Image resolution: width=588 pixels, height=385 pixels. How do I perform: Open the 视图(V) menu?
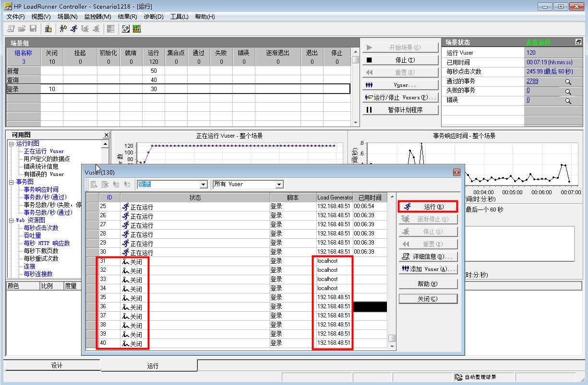(41, 17)
